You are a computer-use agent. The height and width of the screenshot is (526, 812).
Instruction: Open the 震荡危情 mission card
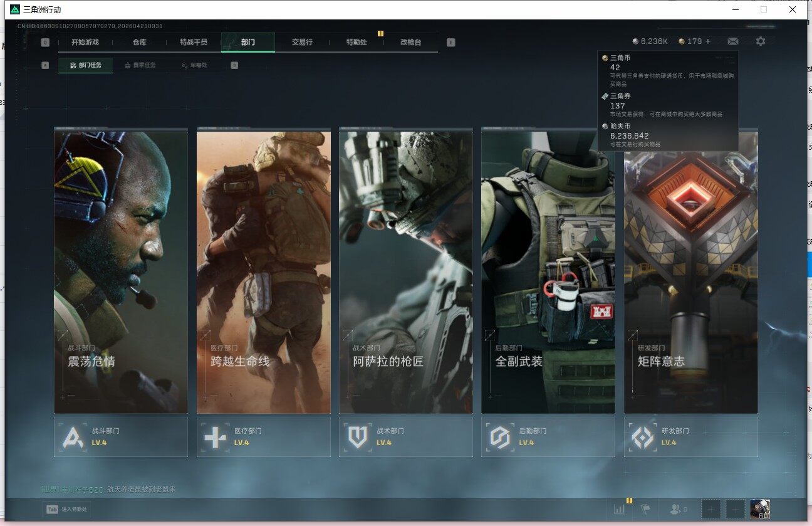point(121,271)
